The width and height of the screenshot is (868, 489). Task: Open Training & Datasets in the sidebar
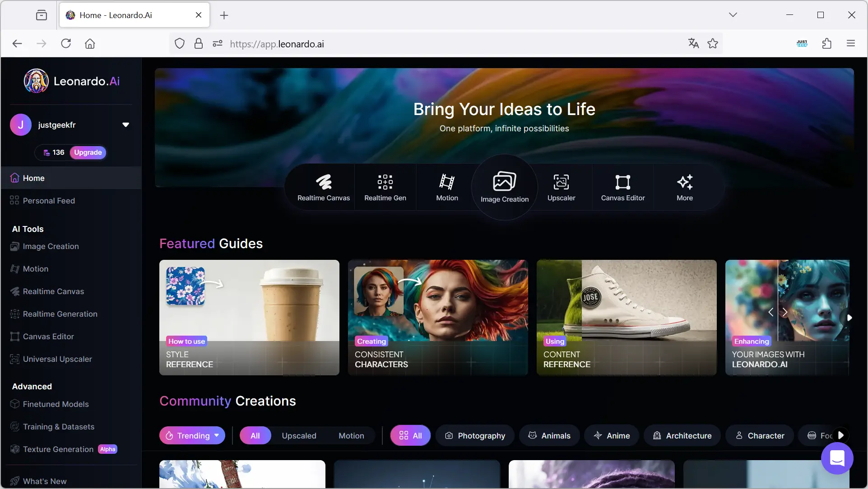tap(71, 427)
